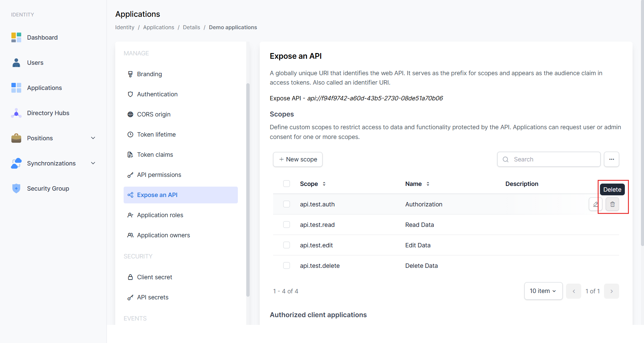
Task: Click the search magnifier icon
Action: (506, 159)
